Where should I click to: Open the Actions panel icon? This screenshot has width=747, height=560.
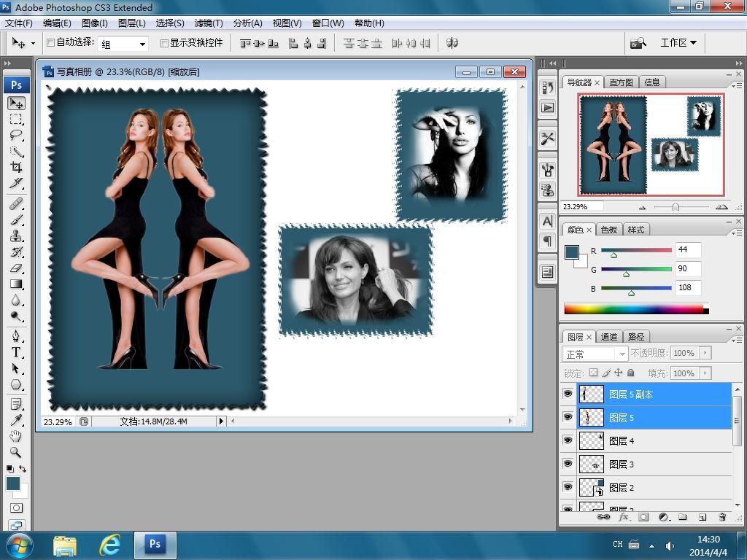click(x=547, y=108)
